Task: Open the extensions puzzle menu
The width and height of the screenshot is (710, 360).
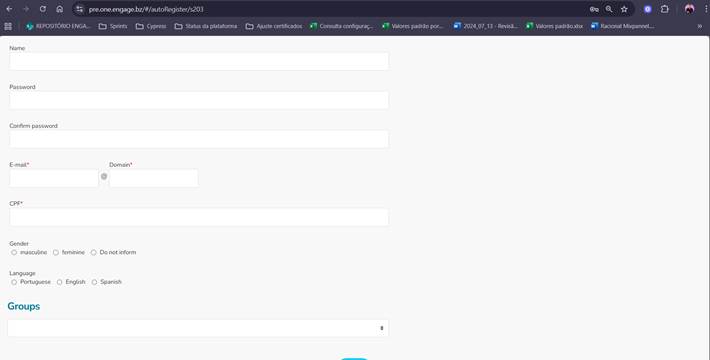Action: coord(664,9)
